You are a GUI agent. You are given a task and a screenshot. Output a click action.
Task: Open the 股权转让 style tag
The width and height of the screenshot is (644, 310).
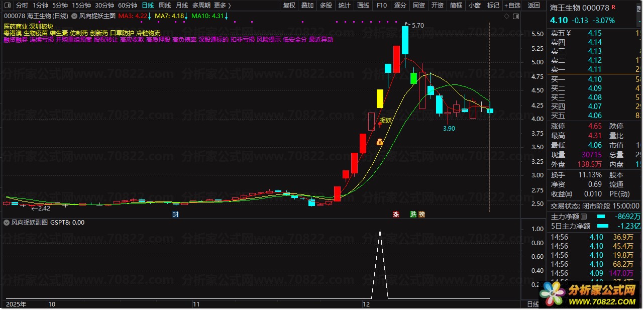(x=106, y=39)
